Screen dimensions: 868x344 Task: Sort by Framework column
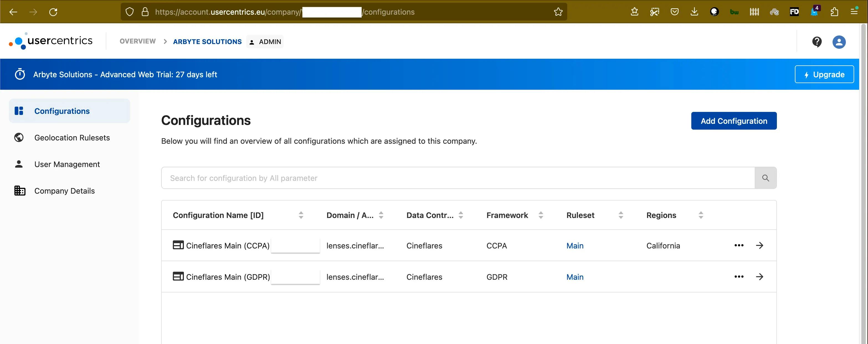point(540,215)
